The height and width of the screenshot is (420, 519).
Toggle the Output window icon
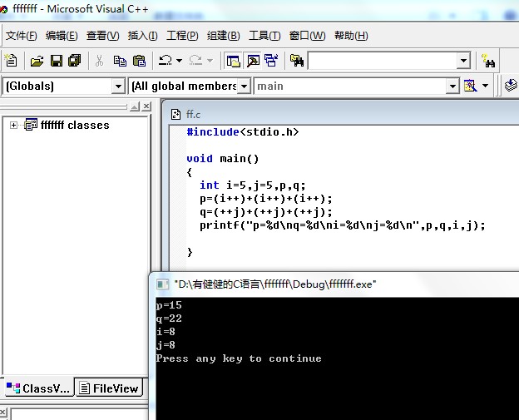pyautogui.click(x=253, y=61)
